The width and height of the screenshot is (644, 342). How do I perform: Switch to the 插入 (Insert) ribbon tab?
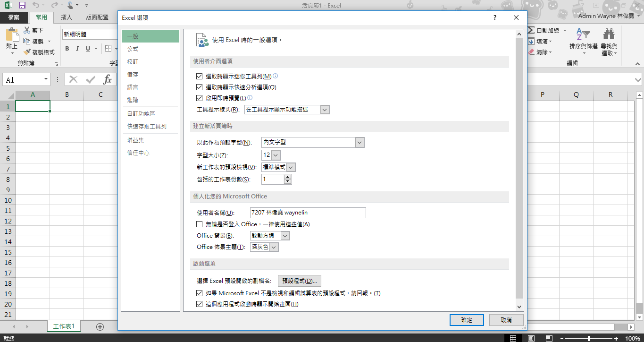[x=67, y=17]
